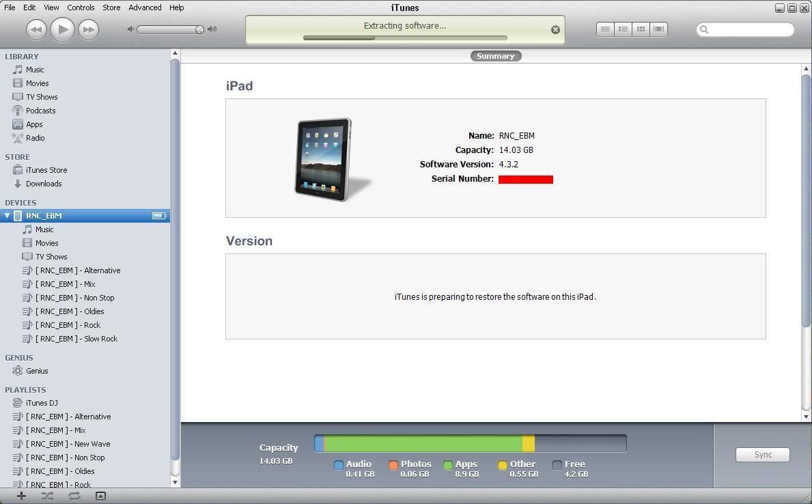Image resolution: width=812 pixels, height=504 pixels.
Task: Click the RNC_EBM device battery icon
Action: point(159,216)
